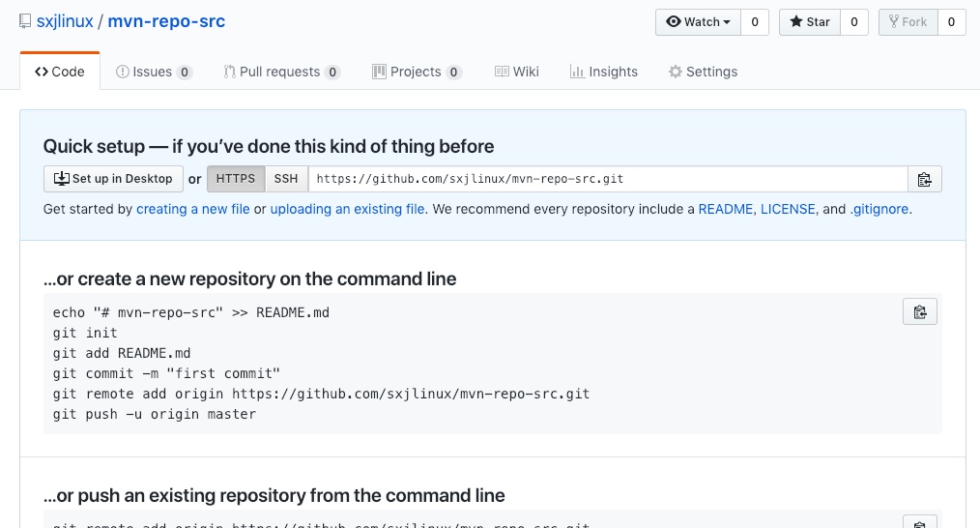
Task: Click the Quick setup heading
Action: coord(269,146)
